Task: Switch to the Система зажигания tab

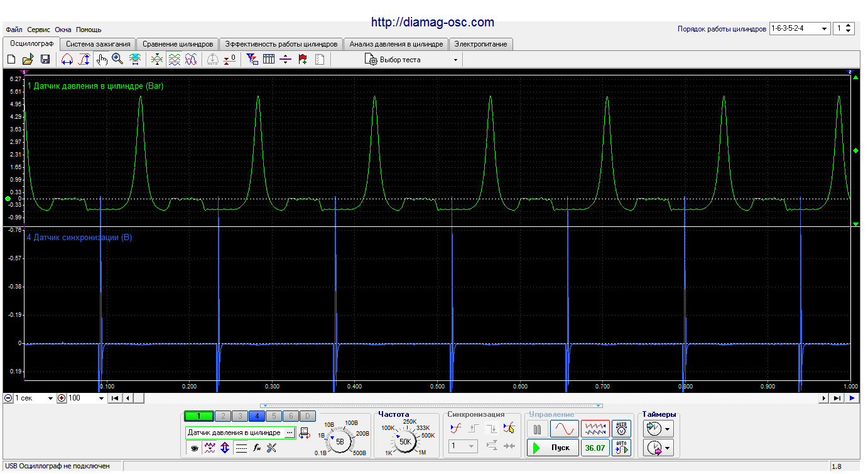Action: click(x=99, y=44)
